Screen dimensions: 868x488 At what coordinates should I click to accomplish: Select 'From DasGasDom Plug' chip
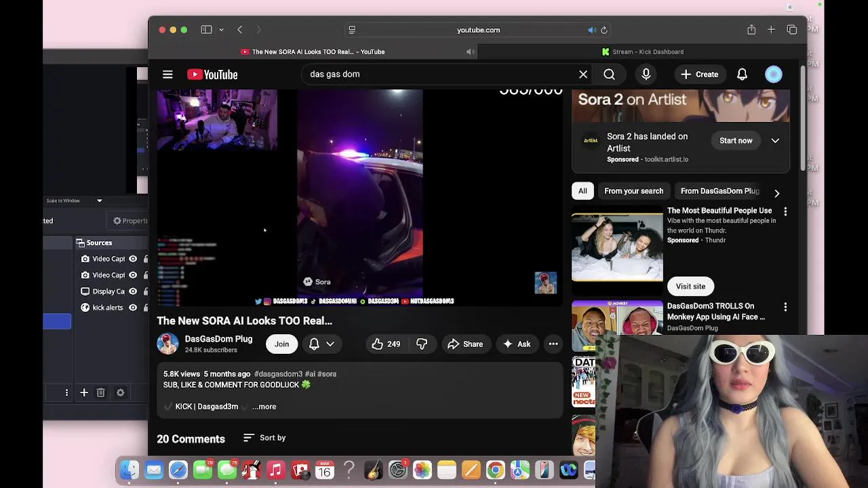(x=719, y=191)
